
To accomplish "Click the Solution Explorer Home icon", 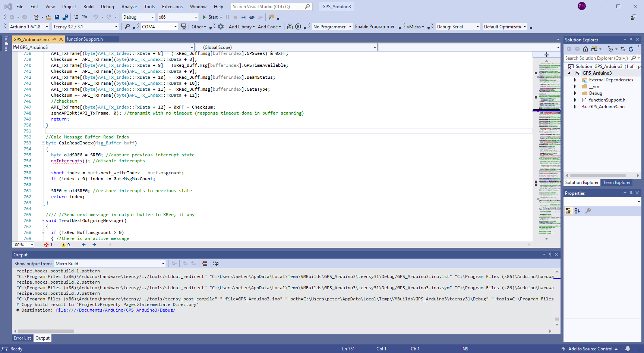I will (x=585, y=49).
